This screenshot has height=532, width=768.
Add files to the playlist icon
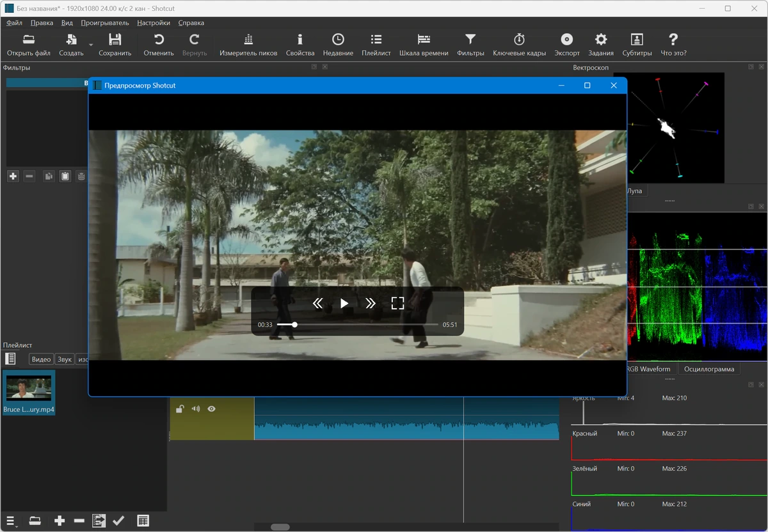point(99,520)
